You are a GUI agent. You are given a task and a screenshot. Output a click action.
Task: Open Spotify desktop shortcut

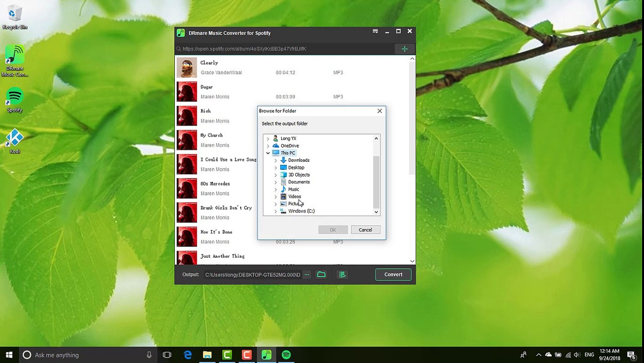(15, 100)
